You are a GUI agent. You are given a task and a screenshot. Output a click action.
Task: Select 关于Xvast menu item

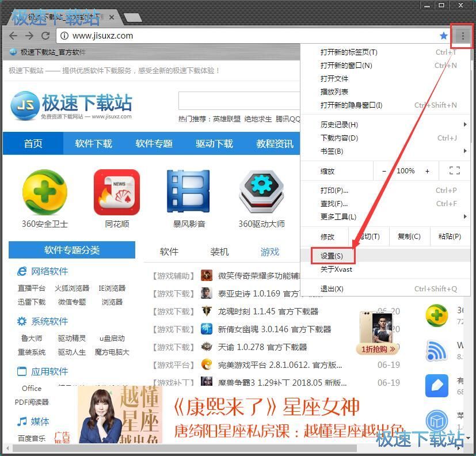tap(386, 269)
